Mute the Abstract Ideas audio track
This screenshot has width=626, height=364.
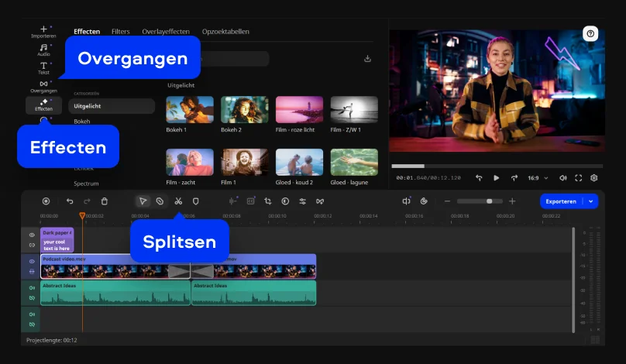[32, 288]
